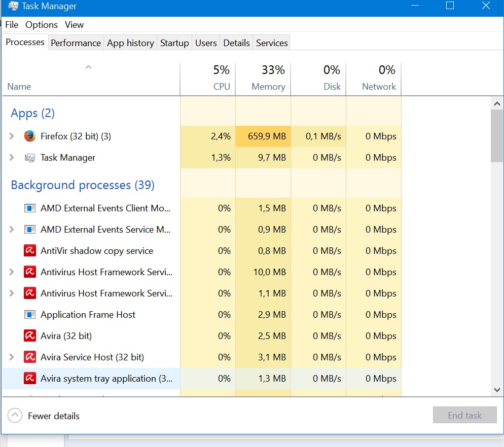Expand the Firefox (32 bit) process group

pos(12,136)
